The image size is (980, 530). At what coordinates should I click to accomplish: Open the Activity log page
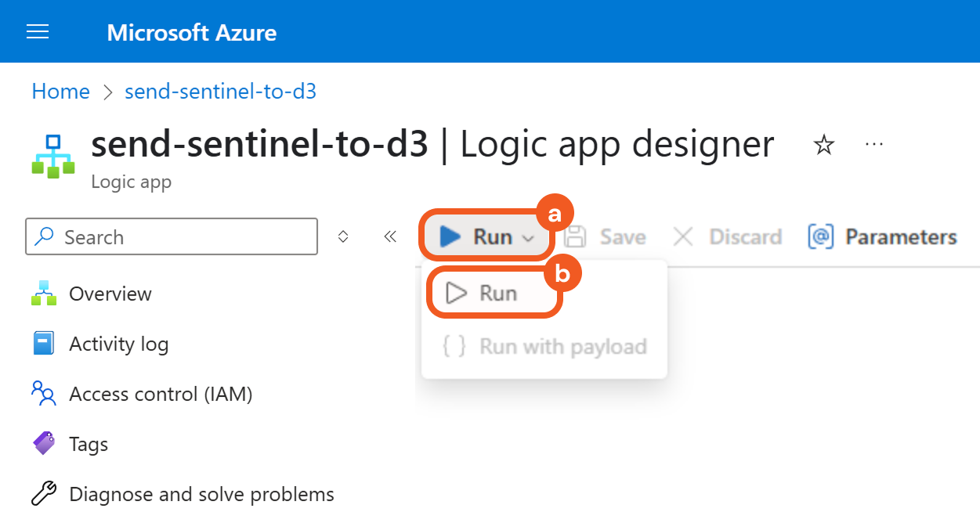pos(118,344)
